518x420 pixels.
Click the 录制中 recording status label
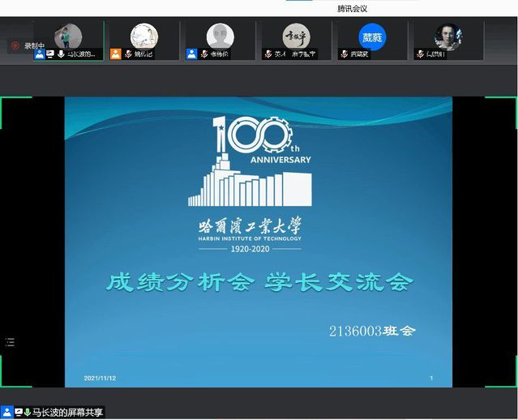click(x=34, y=45)
